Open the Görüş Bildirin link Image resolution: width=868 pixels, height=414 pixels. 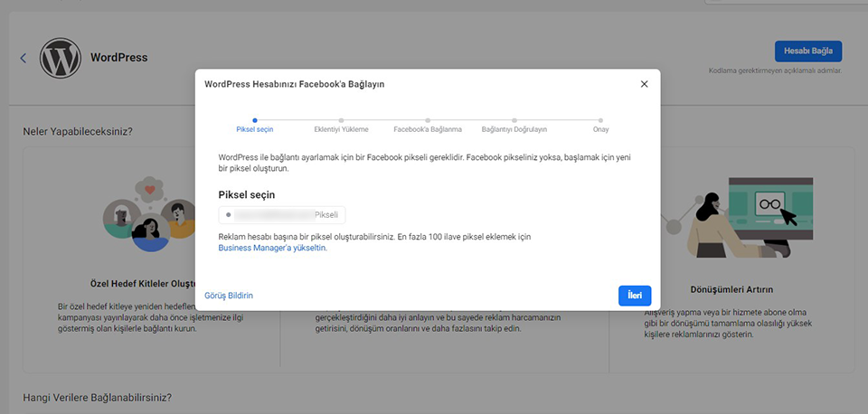[x=229, y=296]
